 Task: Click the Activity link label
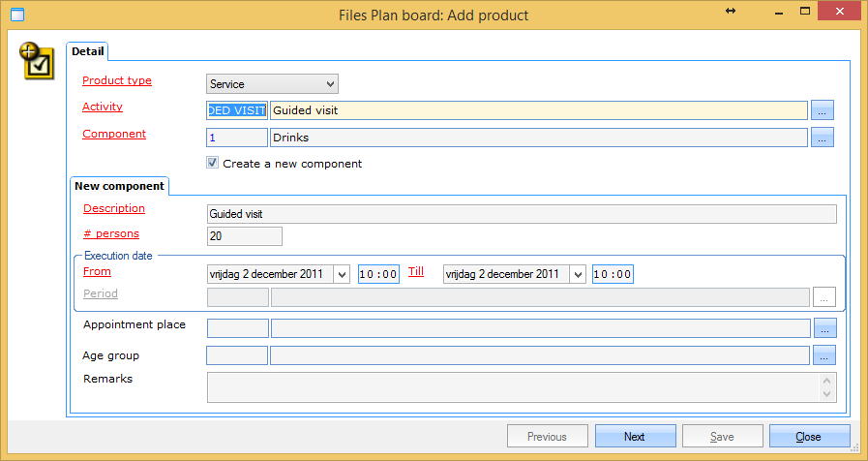tap(103, 107)
